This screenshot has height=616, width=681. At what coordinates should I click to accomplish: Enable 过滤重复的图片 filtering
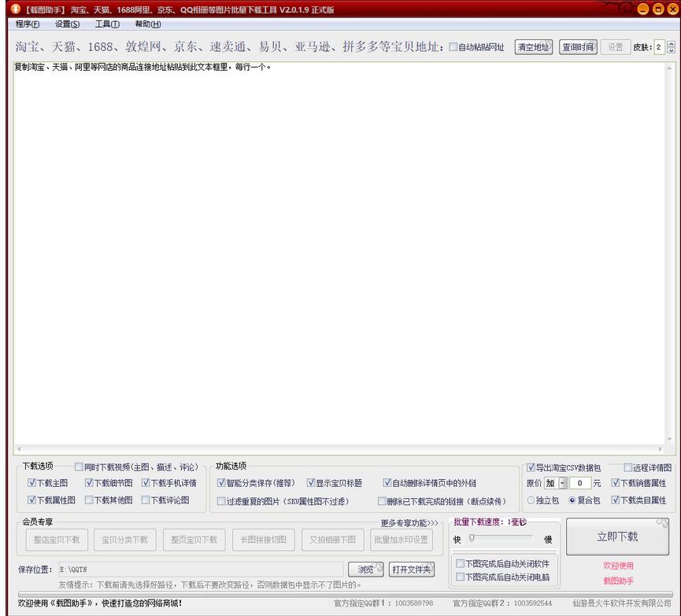point(222,500)
